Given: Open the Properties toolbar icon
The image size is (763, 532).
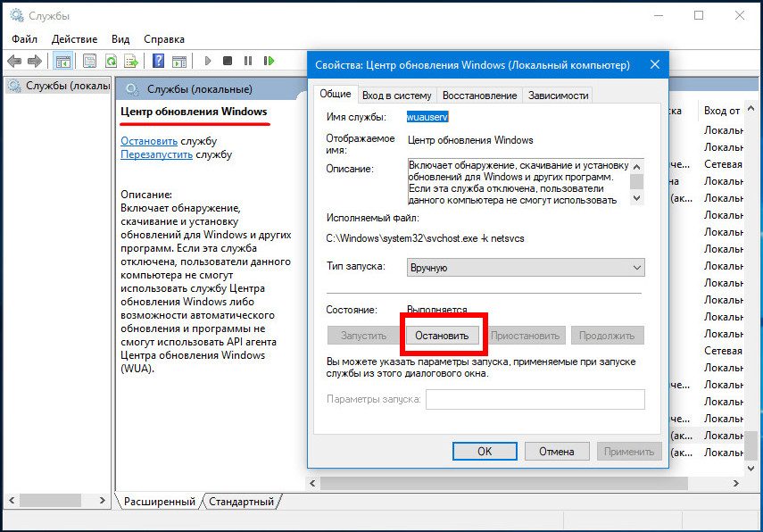Looking at the screenshot, I should [89, 62].
